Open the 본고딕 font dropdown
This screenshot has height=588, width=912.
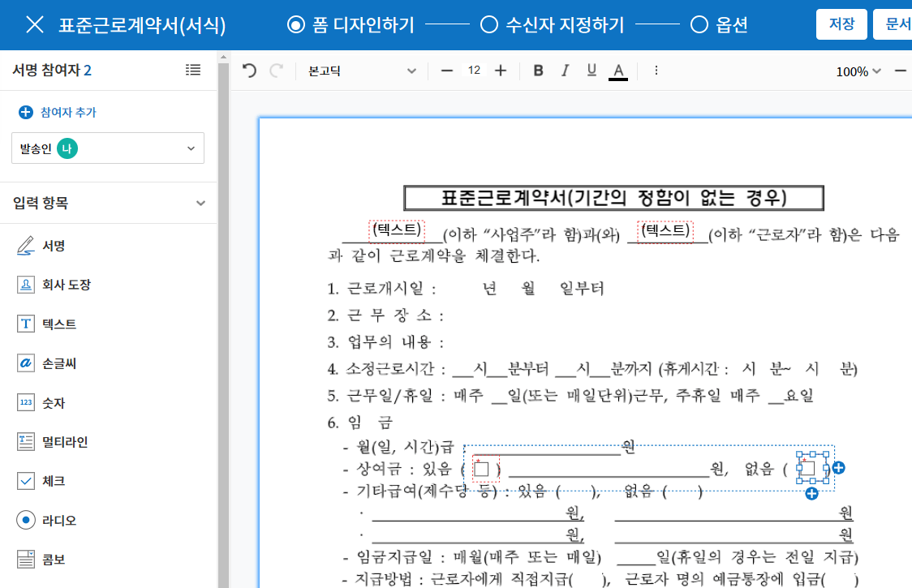click(362, 71)
